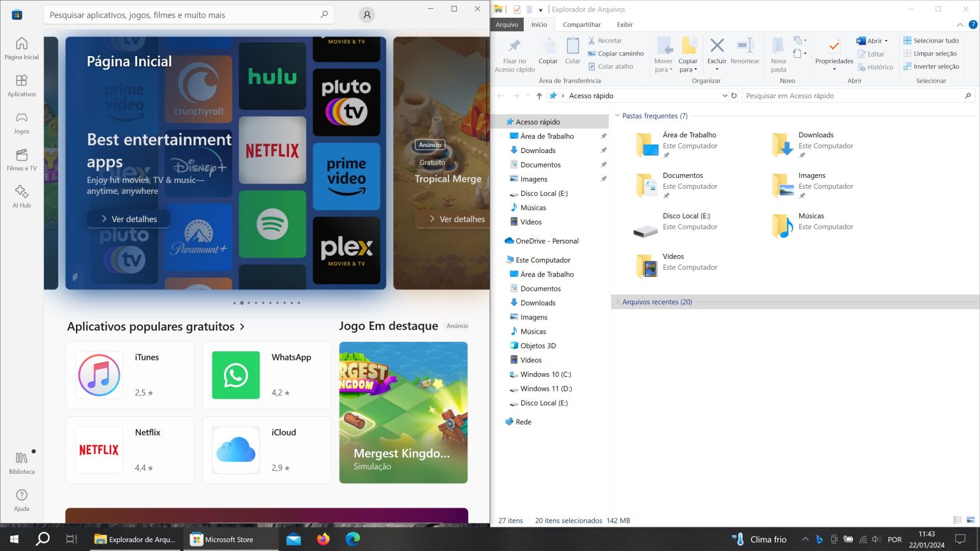The width and height of the screenshot is (980, 551).
Task: Open the Arquivo menu
Action: [507, 24]
